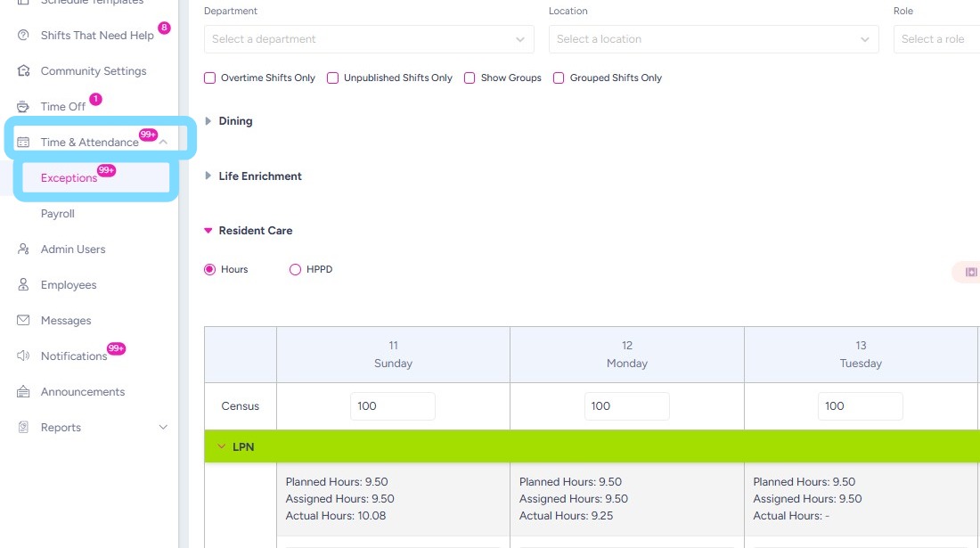Click the Community Settings building icon
Image resolution: width=980 pixels, height=548 pixels.
23,71
